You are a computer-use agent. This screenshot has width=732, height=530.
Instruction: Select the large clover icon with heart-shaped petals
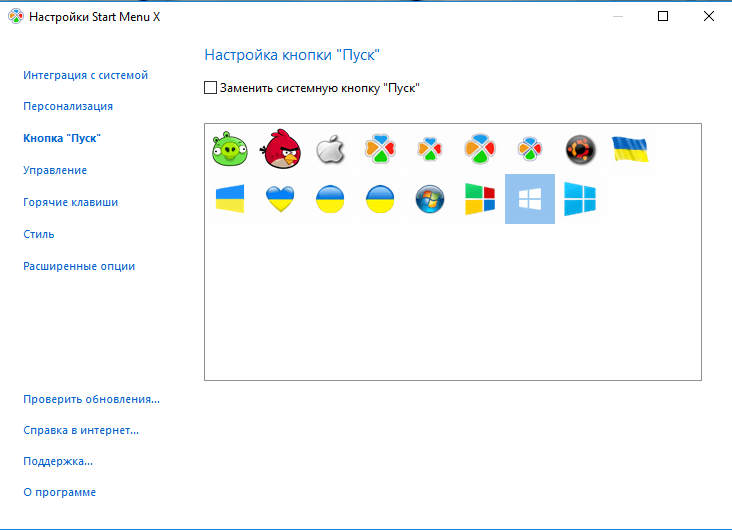380,149
